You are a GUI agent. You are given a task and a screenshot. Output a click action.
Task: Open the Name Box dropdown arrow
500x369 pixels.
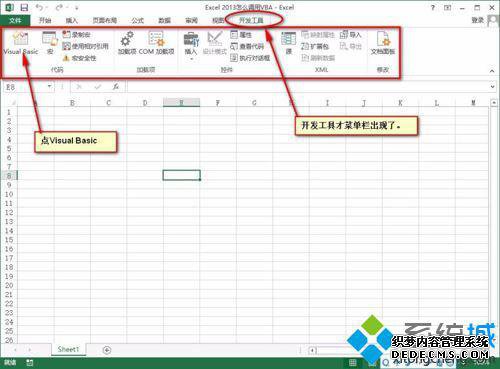[49, 87]
